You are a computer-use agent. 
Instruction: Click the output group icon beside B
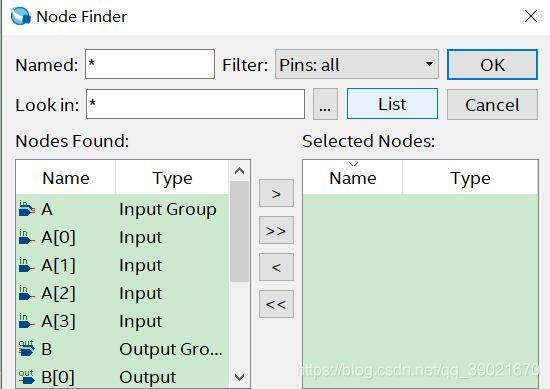tap(27, 349)
